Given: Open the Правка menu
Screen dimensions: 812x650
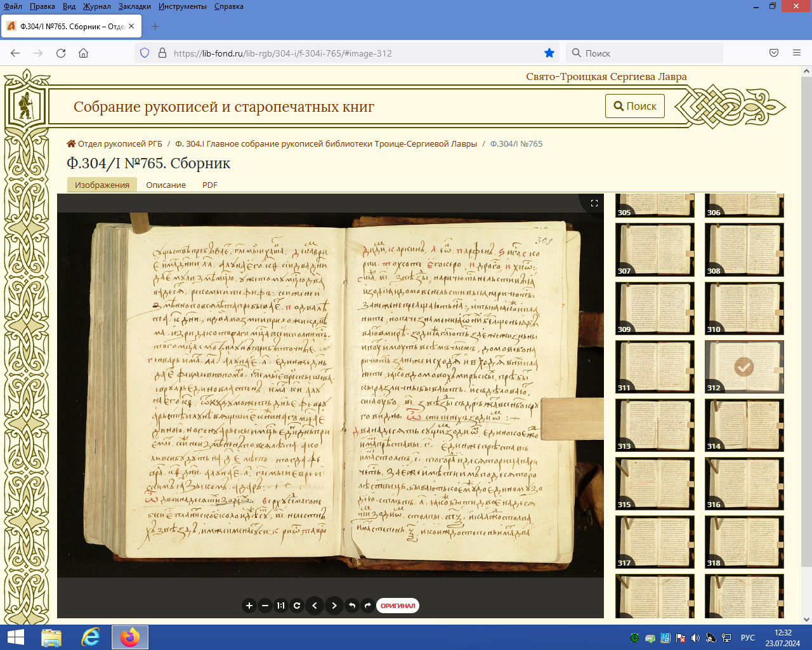Looking at the screenshot, I should (42, 6).
